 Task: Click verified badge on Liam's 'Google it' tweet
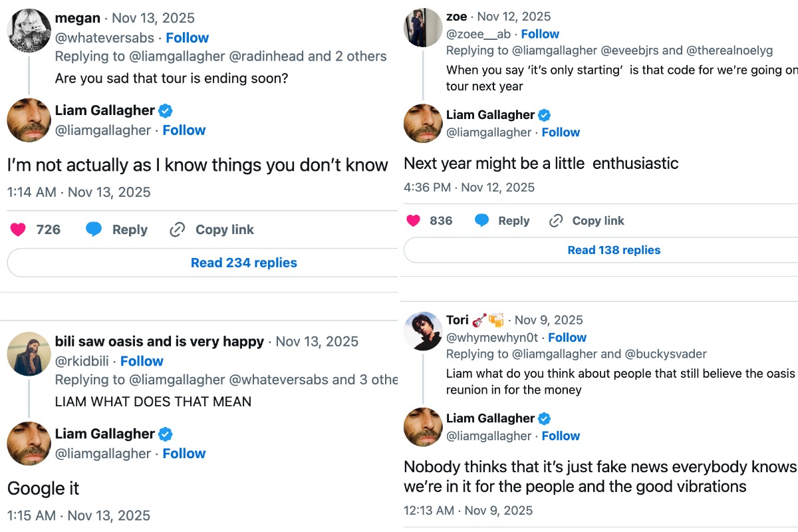point(166,434)
